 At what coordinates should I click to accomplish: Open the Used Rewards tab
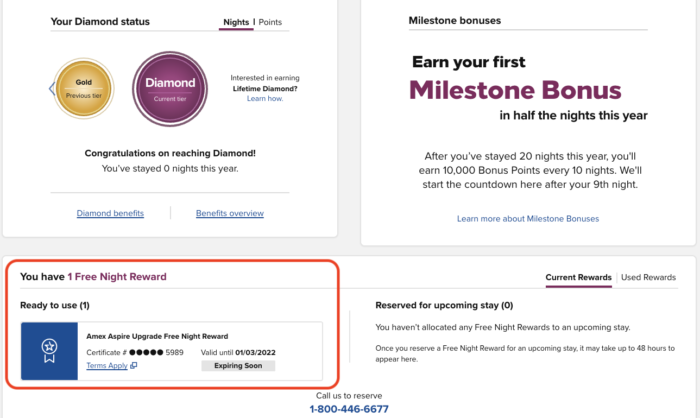coord(648,277)
